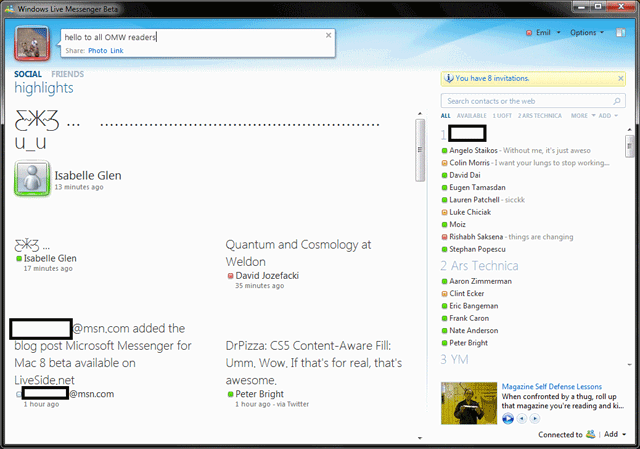Open contact David Dai

[x=465, y=175]
